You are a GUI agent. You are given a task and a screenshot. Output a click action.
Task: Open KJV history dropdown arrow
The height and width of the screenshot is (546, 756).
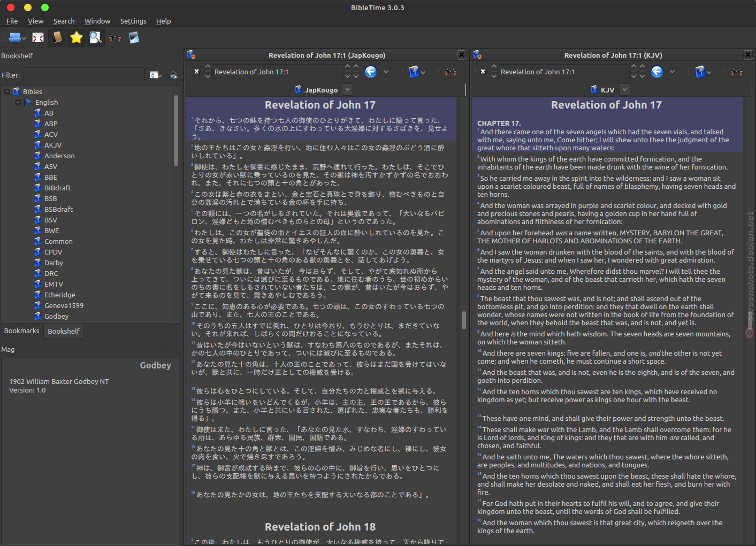(672, 72)
